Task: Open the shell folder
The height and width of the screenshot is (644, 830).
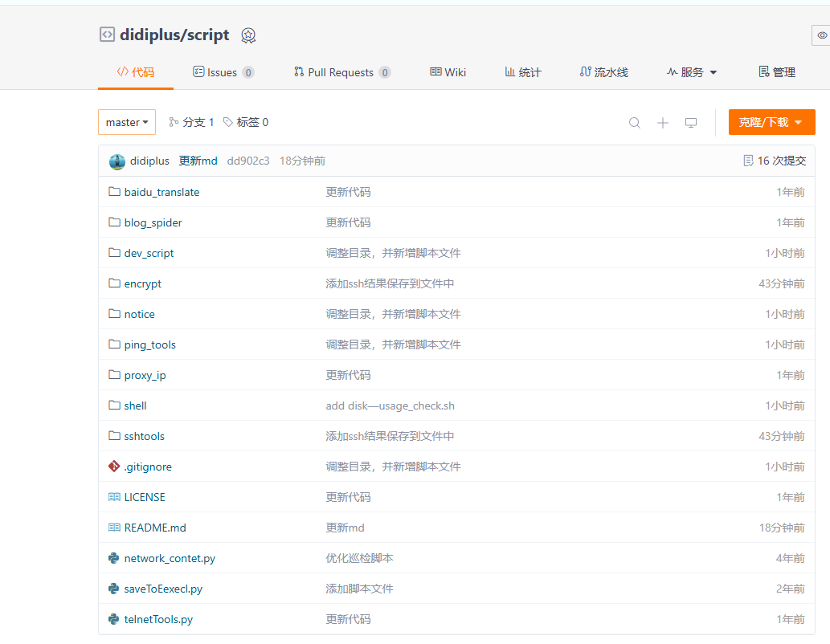Action: pos(136,406)
